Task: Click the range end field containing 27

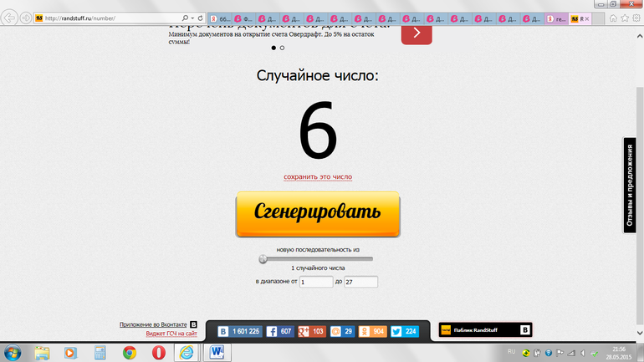Action: (360, 282)
